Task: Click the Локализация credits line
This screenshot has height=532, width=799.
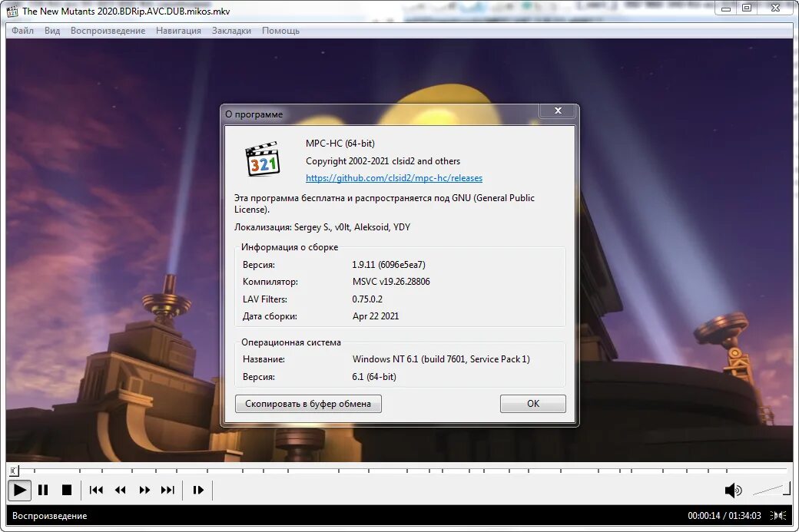Action: (x=322, y=227)
